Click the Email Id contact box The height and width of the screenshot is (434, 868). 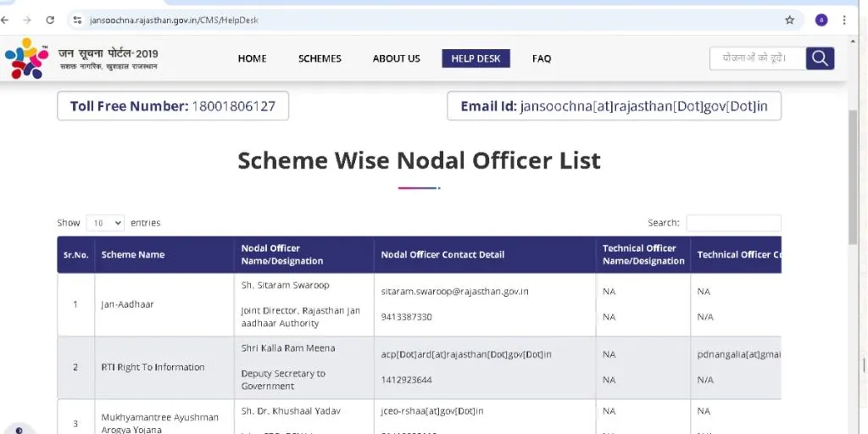click(614, 106)
